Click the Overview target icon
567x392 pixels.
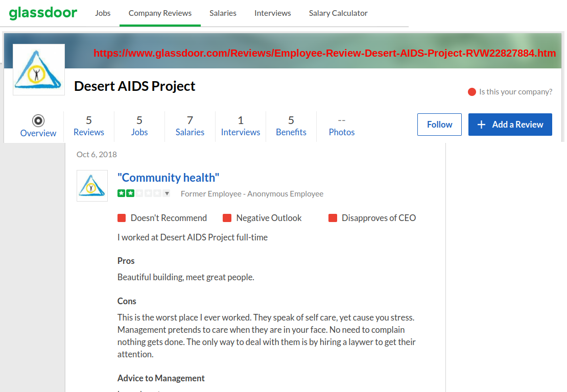[x=38, y=120]
